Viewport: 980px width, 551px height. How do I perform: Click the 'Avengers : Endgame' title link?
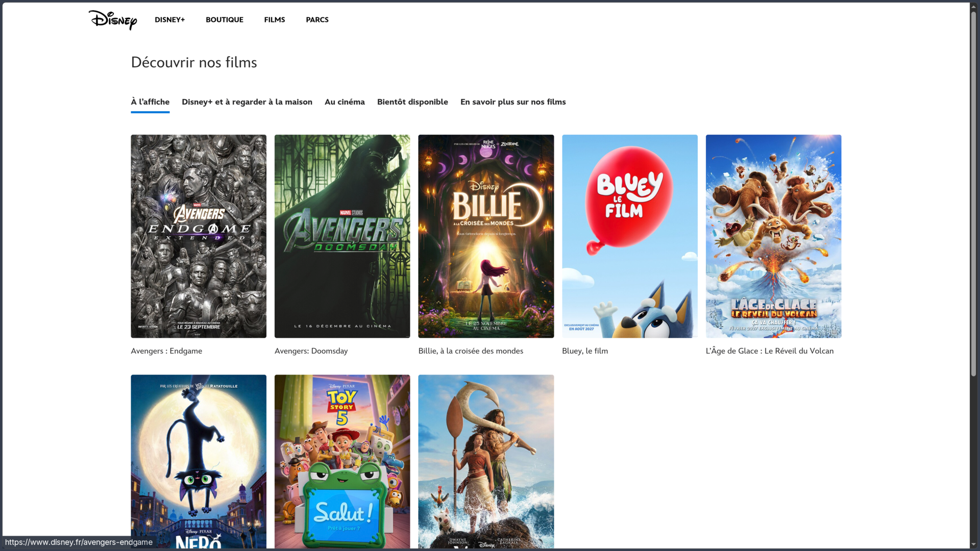click(166, 351)
